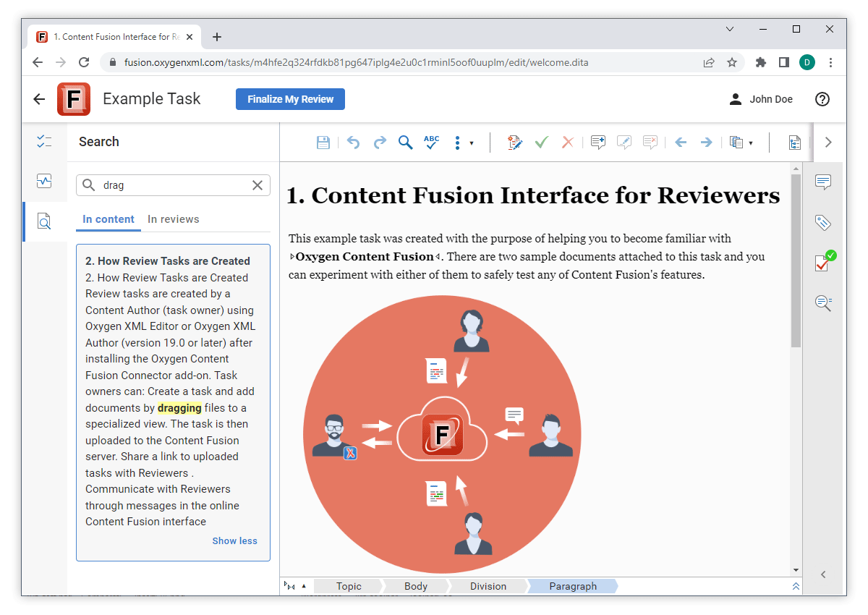Accept the tracked change (green check)
Viewport: 868px width, 615px height.
(541, 143)
